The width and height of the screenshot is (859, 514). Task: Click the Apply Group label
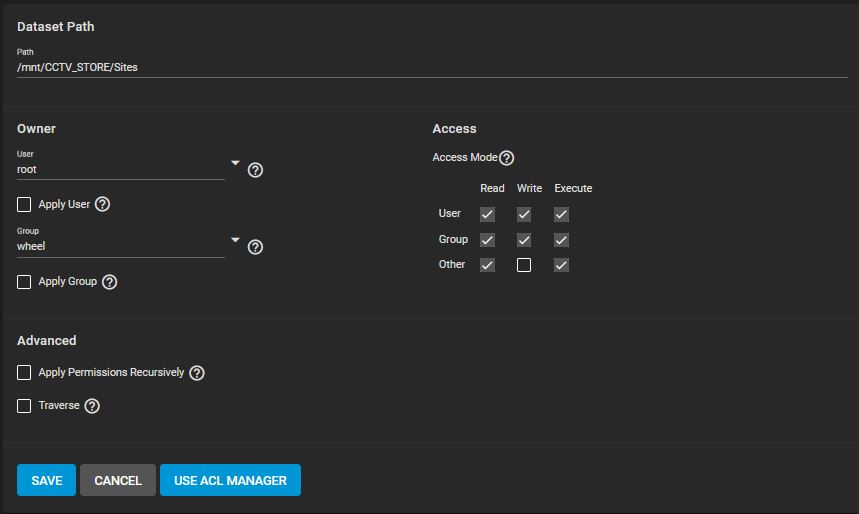(x=67, y=282)
